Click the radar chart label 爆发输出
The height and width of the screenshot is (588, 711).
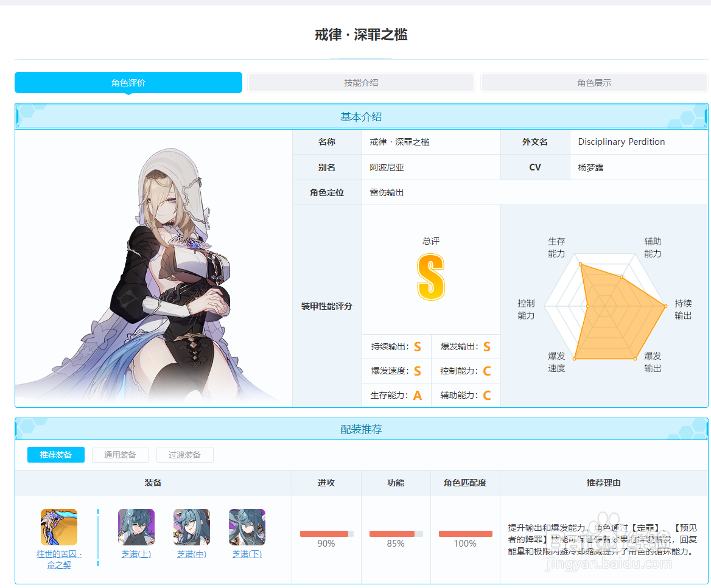coord(653,362)
